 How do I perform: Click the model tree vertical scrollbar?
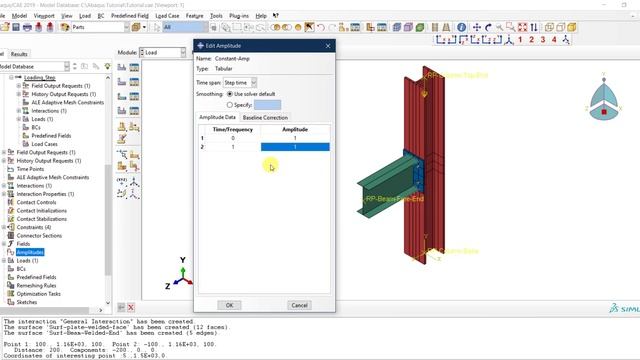(108, 220)
